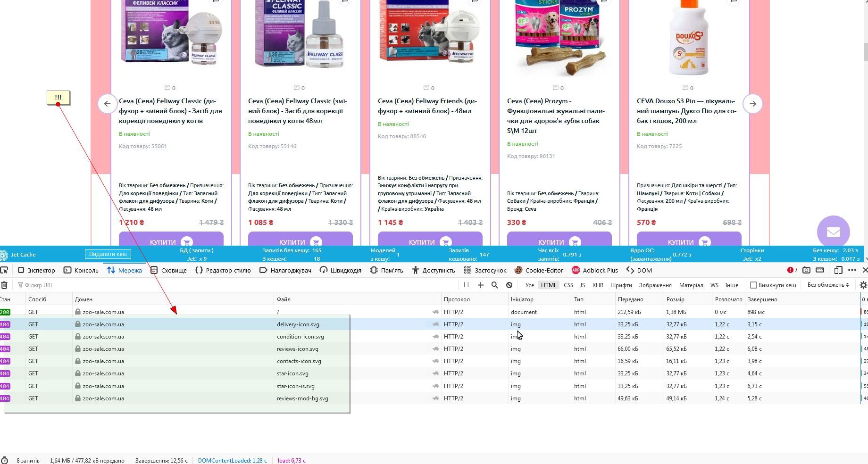Click the stopwatch performance analysis icon
The width and height of the screenshot is (868, 464).
(5, 460)
